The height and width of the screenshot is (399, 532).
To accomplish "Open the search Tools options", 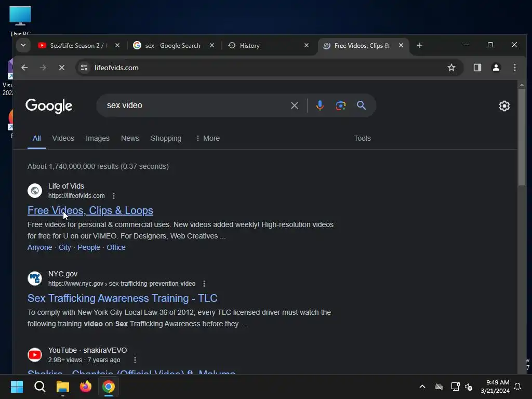I will [362, 138].
